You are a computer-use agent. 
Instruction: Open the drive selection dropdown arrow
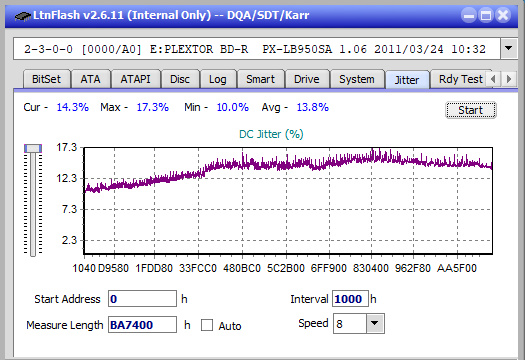509,49
